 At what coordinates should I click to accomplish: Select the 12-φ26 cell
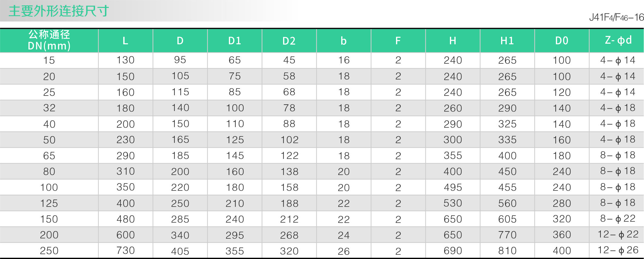pos(618,250)
